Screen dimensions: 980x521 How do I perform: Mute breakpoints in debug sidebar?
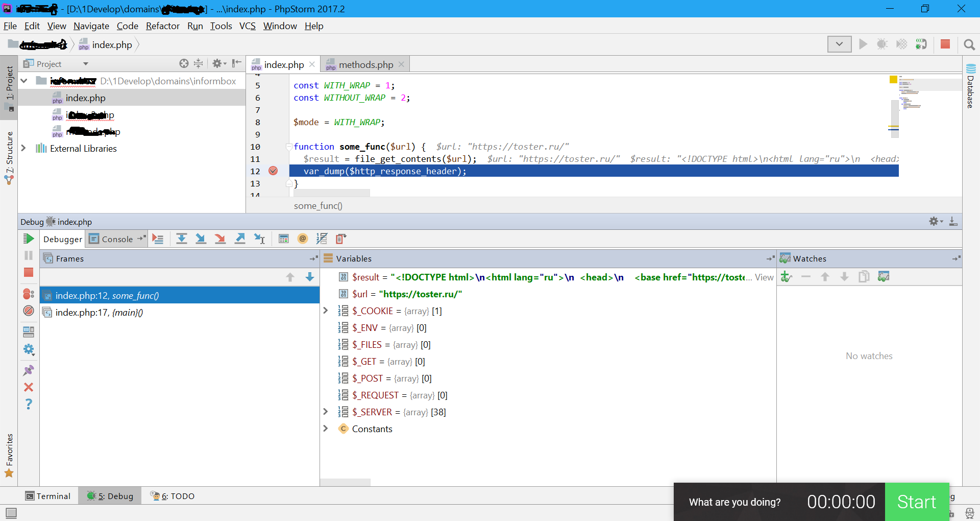[29, 311]
